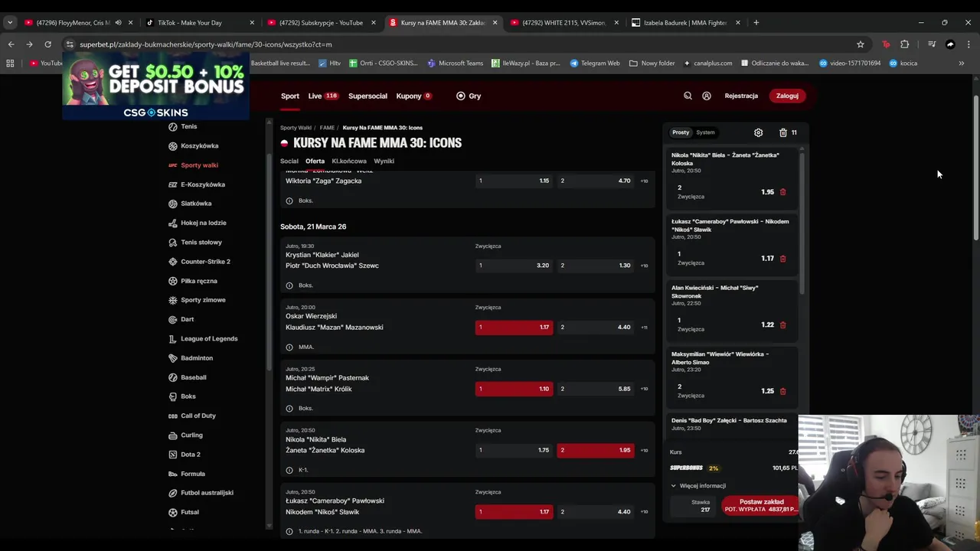Open League of Legends category
Viewport: 980px width, 551px height.
[x=209, y=338]
